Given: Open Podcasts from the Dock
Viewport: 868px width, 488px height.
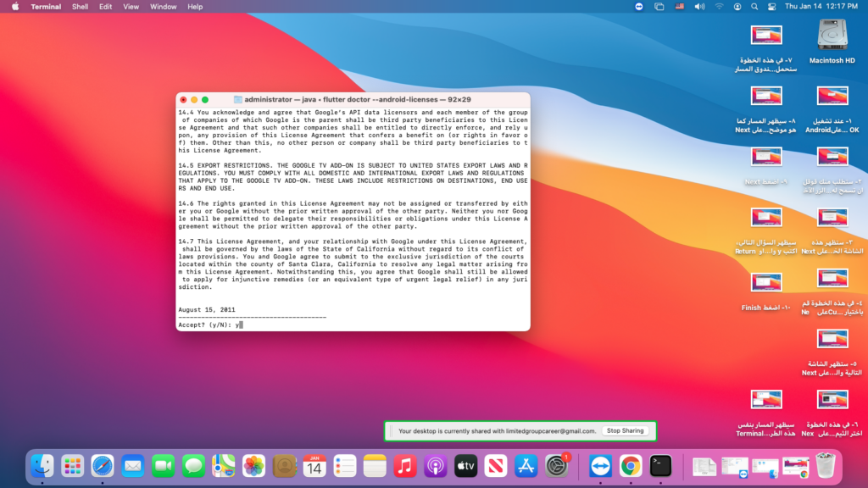Looking at the screenshot, I should [x=435, y=466].
